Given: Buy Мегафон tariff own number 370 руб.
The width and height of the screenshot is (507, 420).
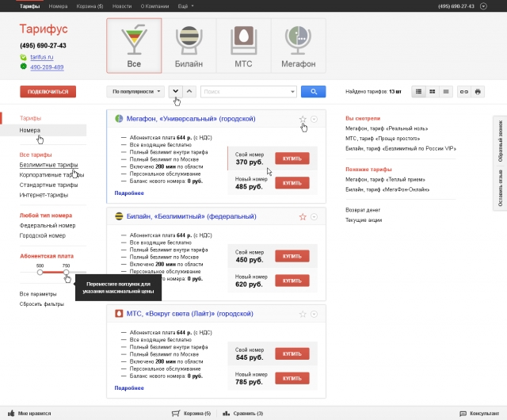Looking at the screenshot, I should click(x=292, y=158).
